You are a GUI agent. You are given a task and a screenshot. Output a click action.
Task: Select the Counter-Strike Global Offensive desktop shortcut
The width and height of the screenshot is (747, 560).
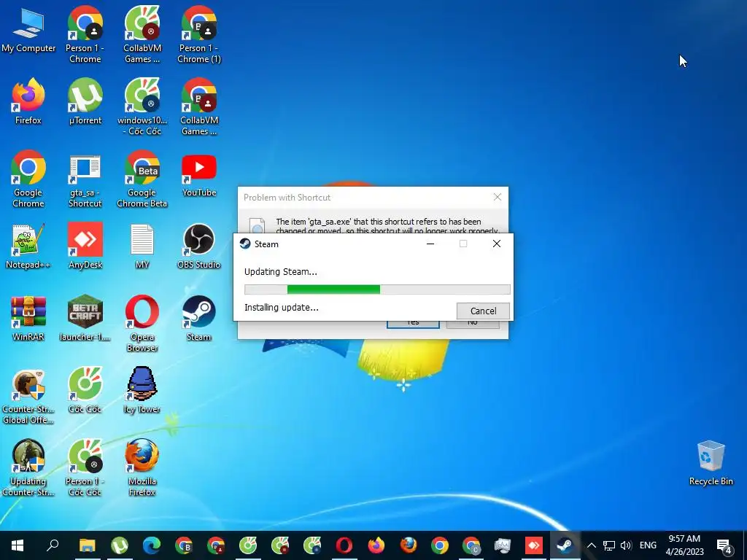[28, 396]
